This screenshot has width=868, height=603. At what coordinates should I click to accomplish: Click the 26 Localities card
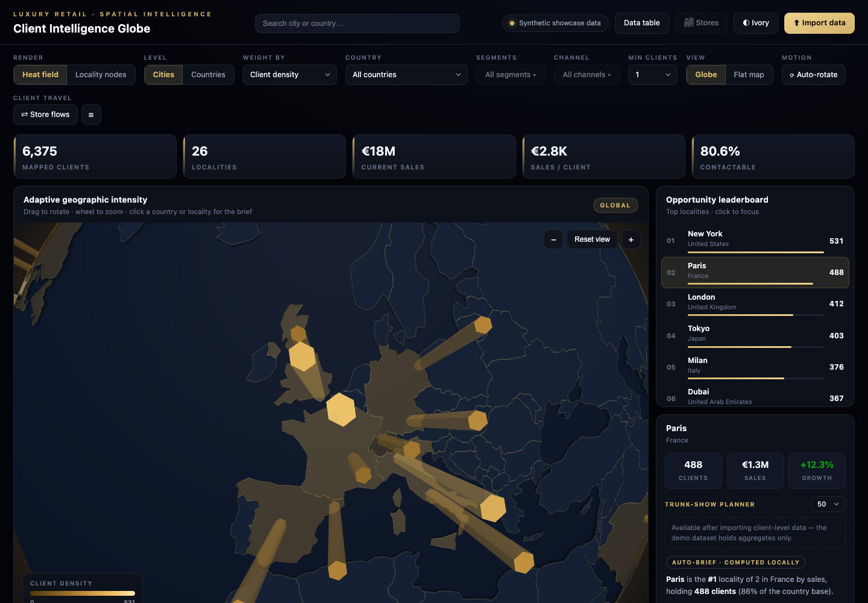(x=264, y=157)
